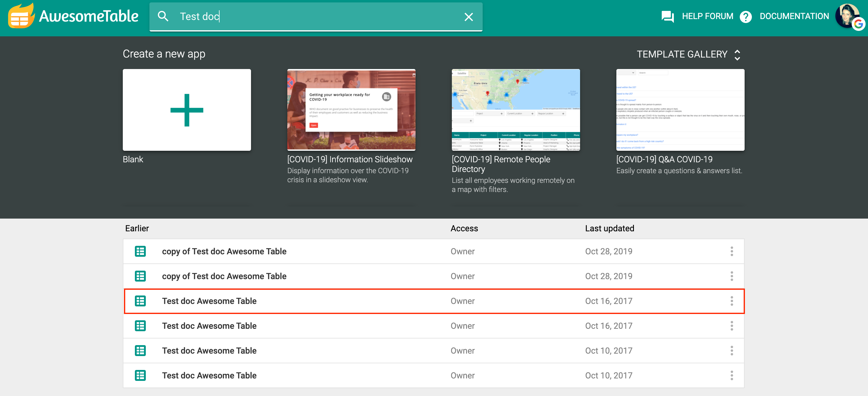Click the 'Earlier' section label
Viewport: 868px width, 396px height.
pos(137,228)
